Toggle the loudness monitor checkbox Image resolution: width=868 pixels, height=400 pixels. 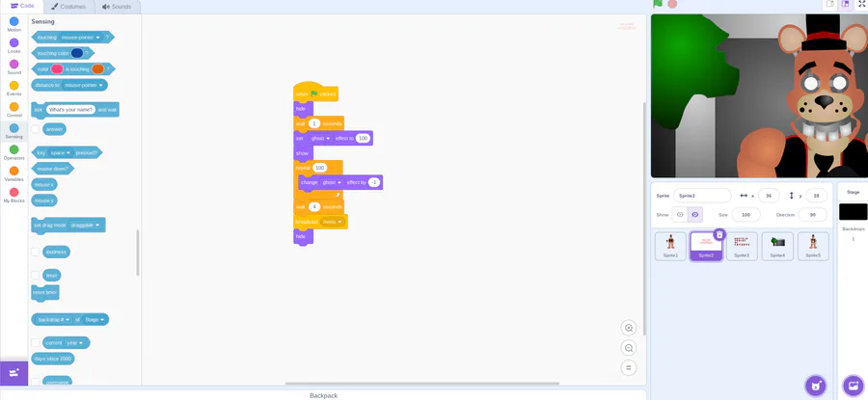(x=36, y=252)
